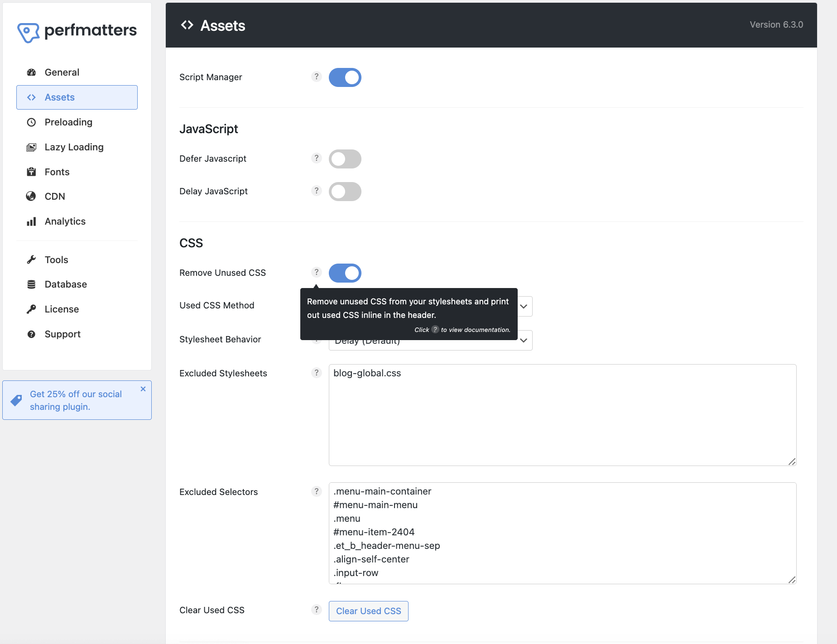837x644 pixels.
Task: Click the Assets header code icon
Action: coord(187,25)
